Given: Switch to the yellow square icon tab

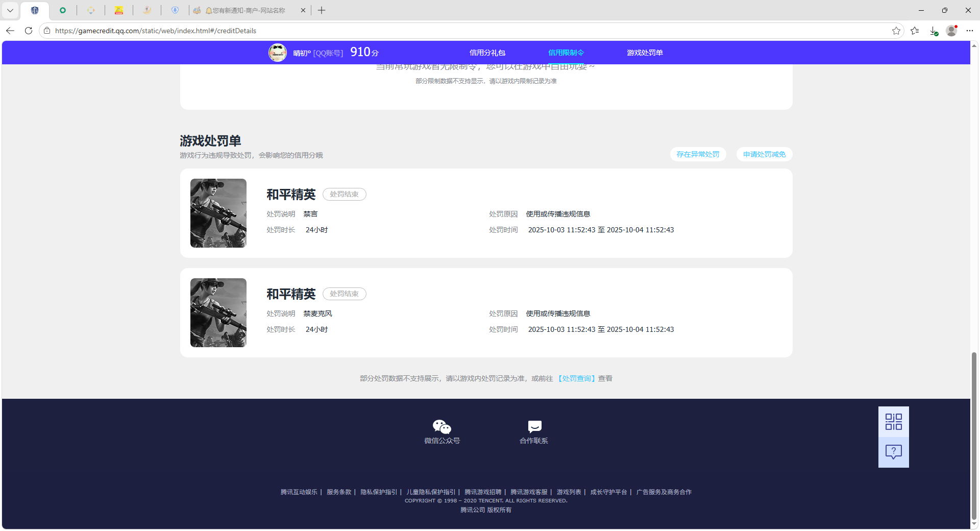Looking at the screenshot, I should pos(119,10).
